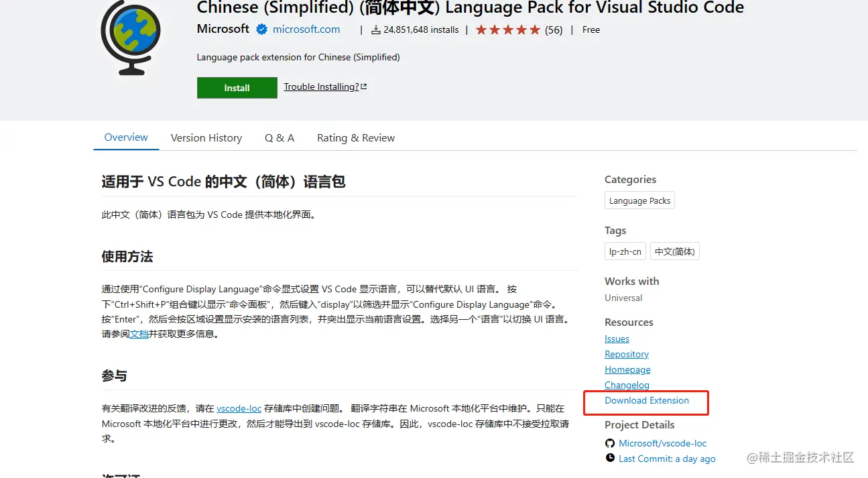The image size is (868, 478).
Task: Click the 24,851,648 installs text
Action: [x=422, y=30]
